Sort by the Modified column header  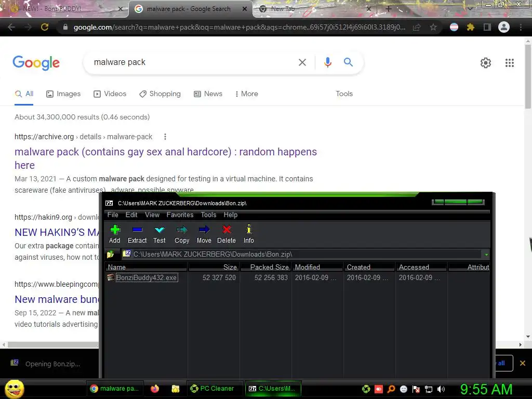317,267
